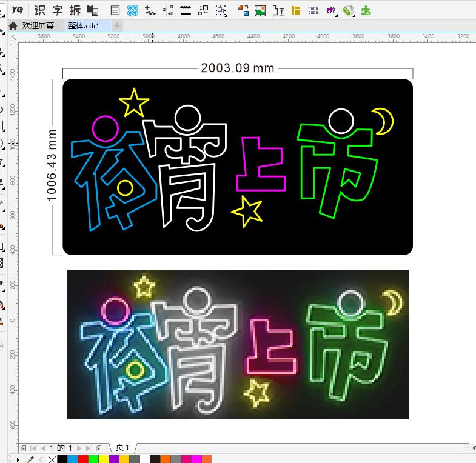Screen dimensions: 476x463
Task: Click the three-squares arrange icon
Action: tap(203, 11)
